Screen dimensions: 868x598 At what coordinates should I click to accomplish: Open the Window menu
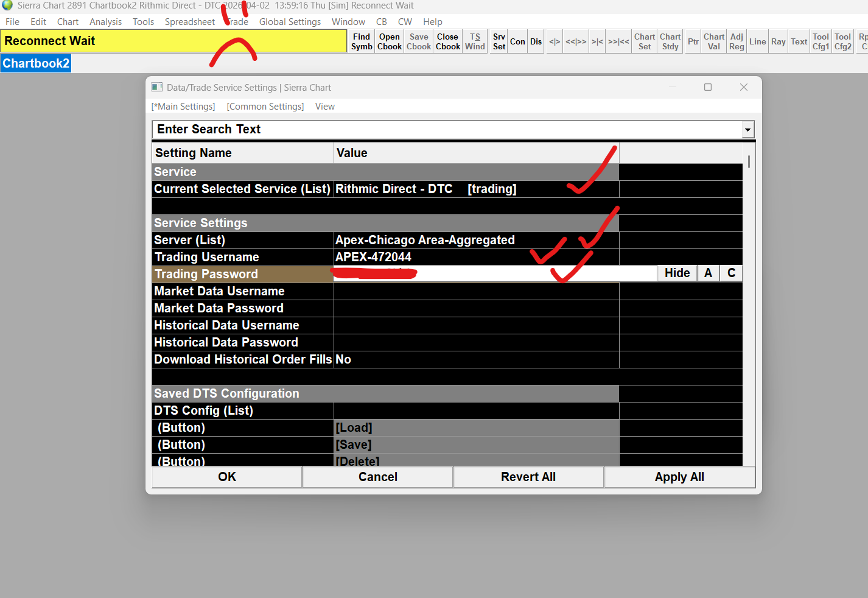click(x=348, y=22)
